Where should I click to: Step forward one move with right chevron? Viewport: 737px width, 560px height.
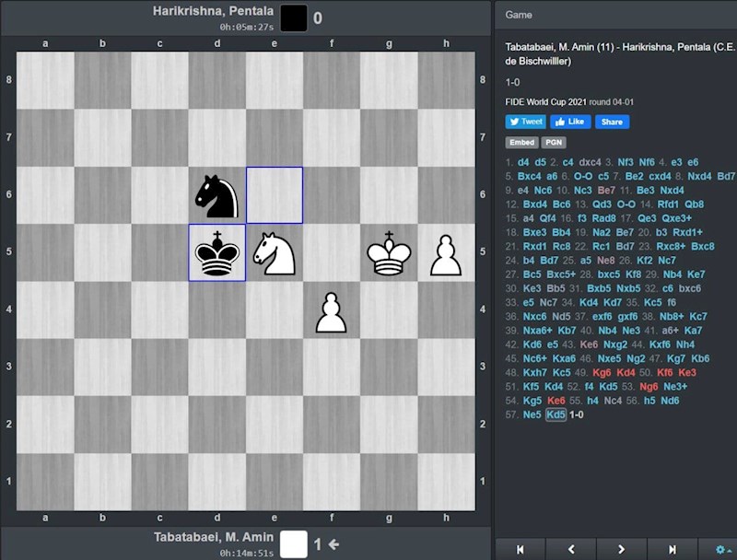click(x=621, y=549)
